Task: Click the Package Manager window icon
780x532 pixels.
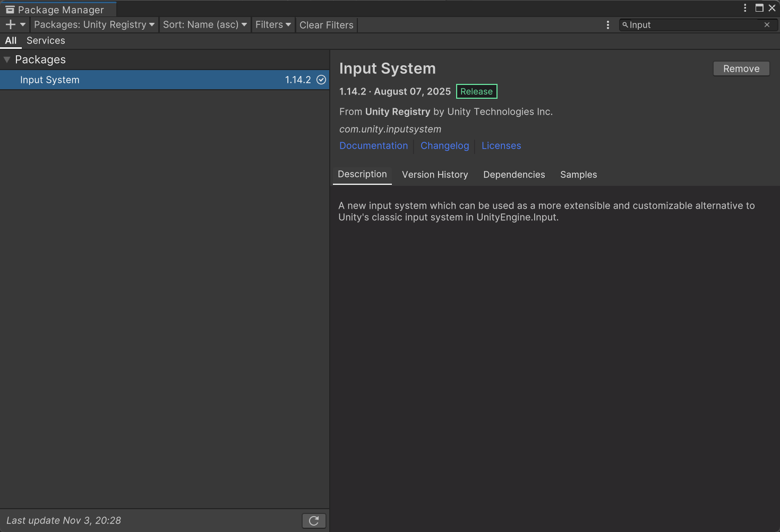Action: point(10,9)
